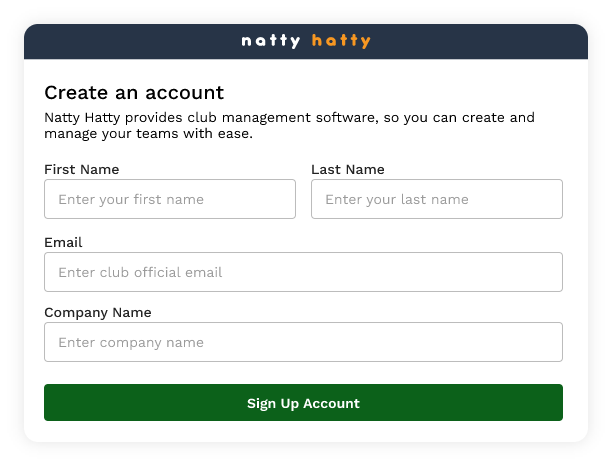The width and height of the screenshot is (612, 466).
Task: Click the "Last Name" field label
Action: (x=348, y=170)
